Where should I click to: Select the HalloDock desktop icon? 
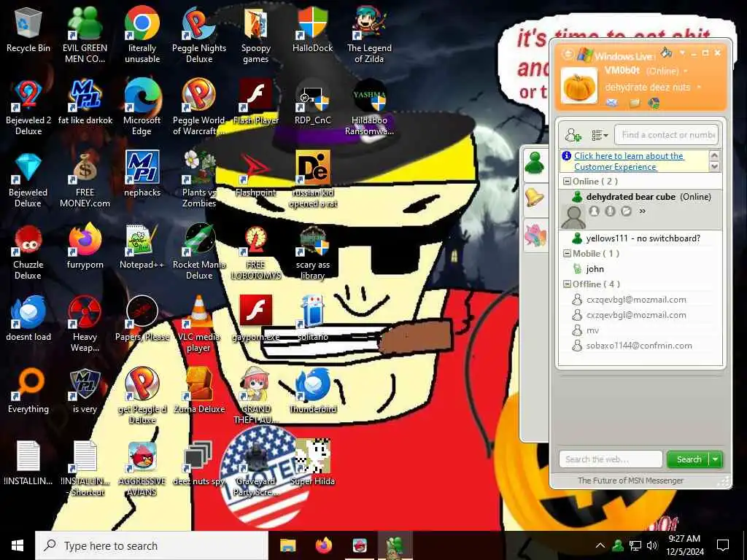click(x=312, y=29)
